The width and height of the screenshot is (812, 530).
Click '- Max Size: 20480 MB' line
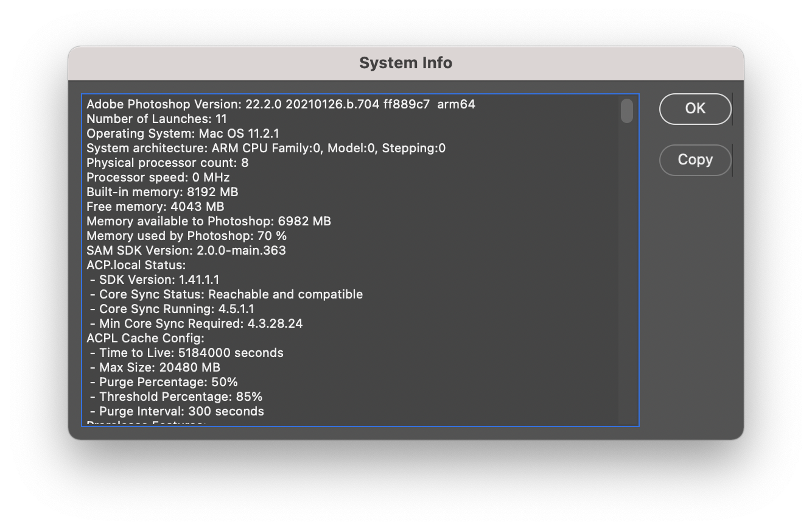click(155, 367)
